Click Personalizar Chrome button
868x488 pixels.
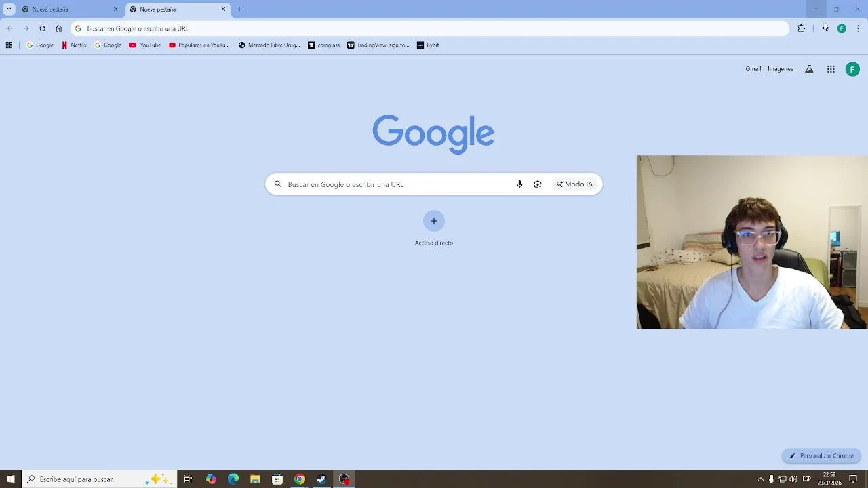[x=821, y=455]
